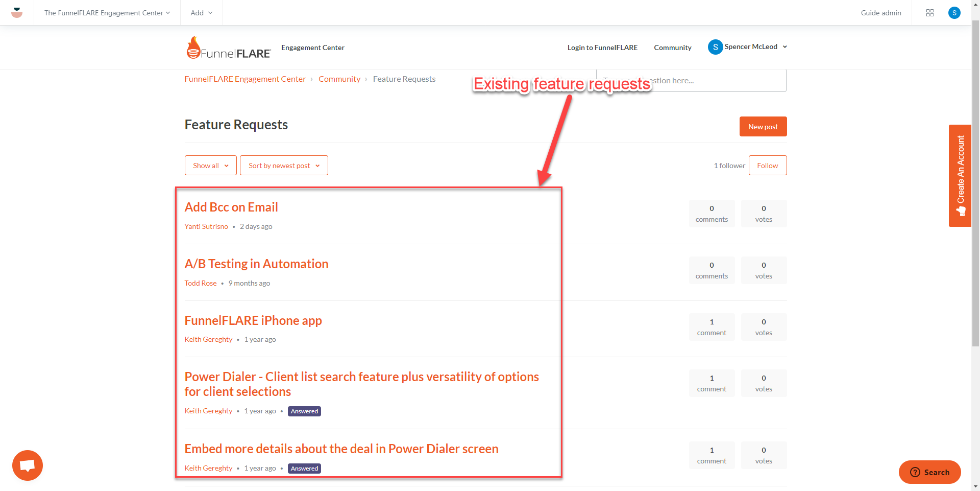The height and width of the screenshot is (491, 980).
Task: Click Login to FunnelFLARE nav item
Action: point(602,48)
